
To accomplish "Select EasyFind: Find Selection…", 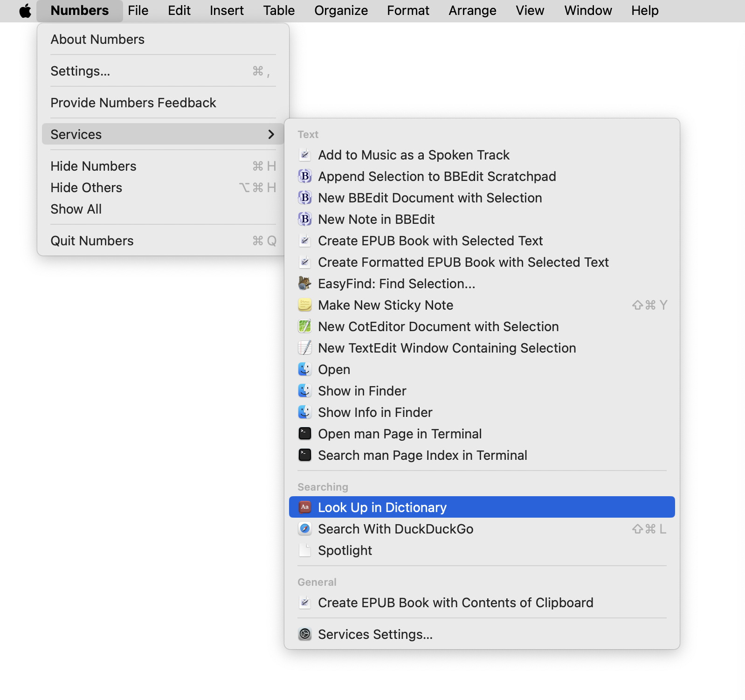I will 482,284.
